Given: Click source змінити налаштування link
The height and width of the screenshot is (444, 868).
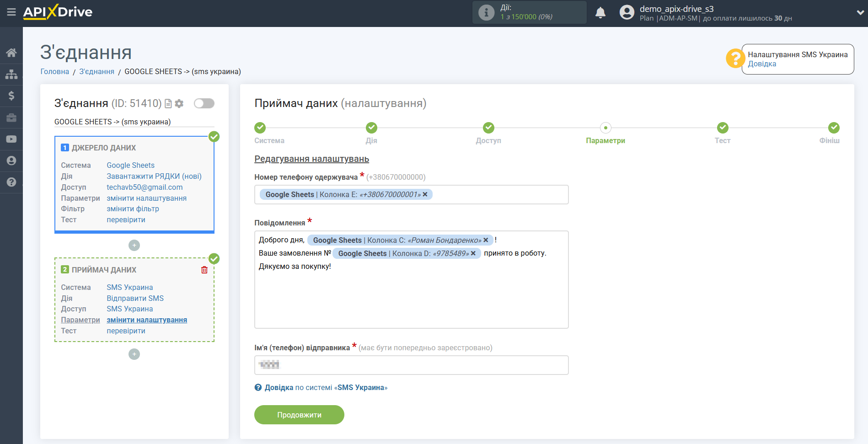Looking at the screenshot, I should click(147, 198).
